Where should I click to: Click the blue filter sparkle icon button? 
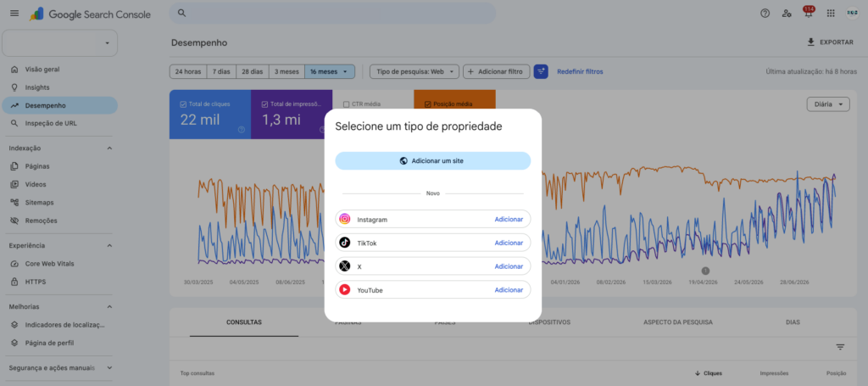(x=541, y=71)
